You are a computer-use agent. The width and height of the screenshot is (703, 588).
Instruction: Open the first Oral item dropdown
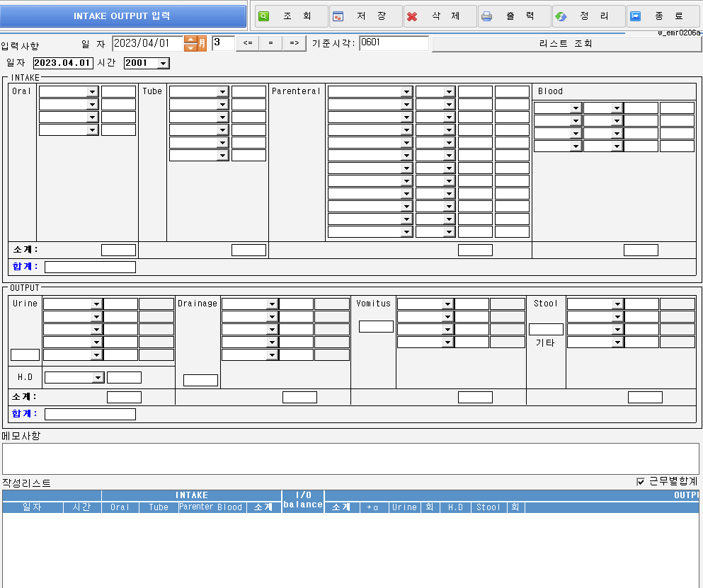(x=92, y=92)
